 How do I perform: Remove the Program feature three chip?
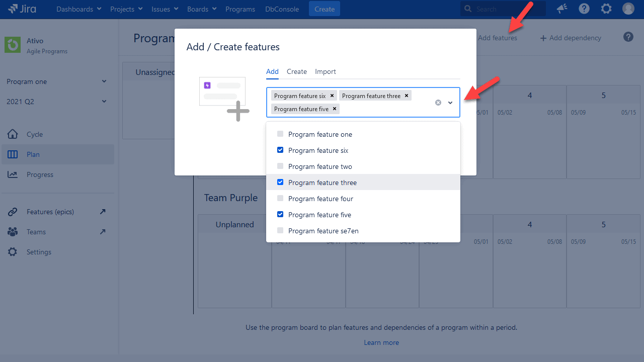point(406,96)
